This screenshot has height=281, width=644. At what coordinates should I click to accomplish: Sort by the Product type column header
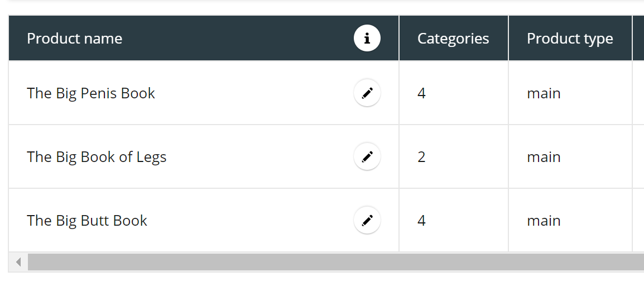click(570, 39)
